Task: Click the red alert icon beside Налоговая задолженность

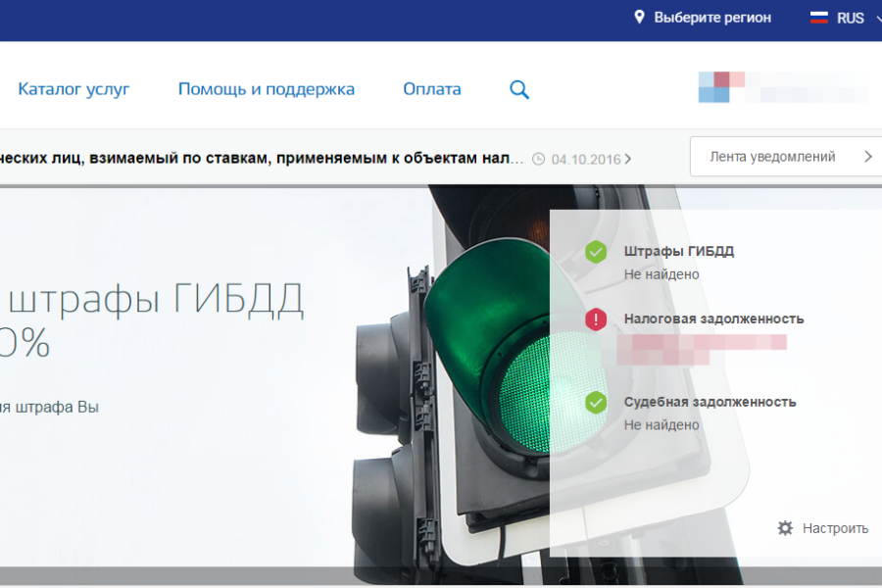Action: pyautogui.click(x=598, y=318)
